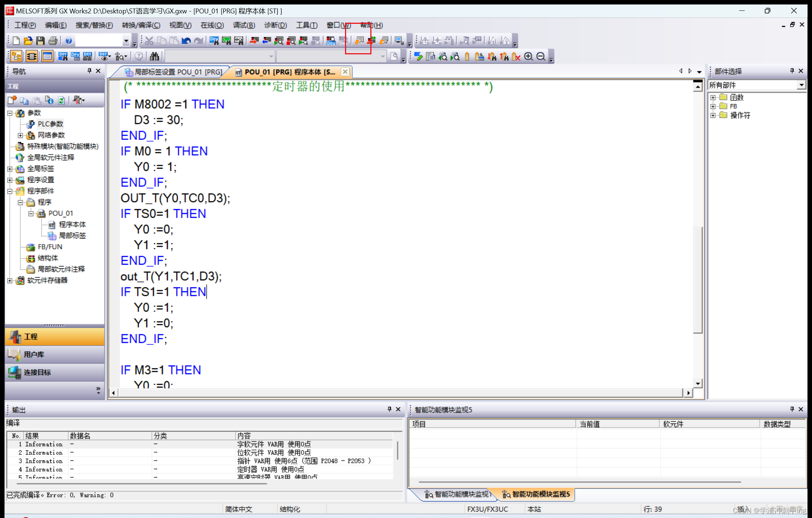
Task: Click the Undo arrow icon
Action: coord(186,41)
